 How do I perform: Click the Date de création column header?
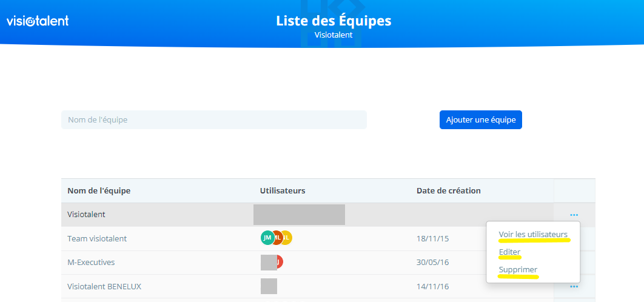[448, 190]
